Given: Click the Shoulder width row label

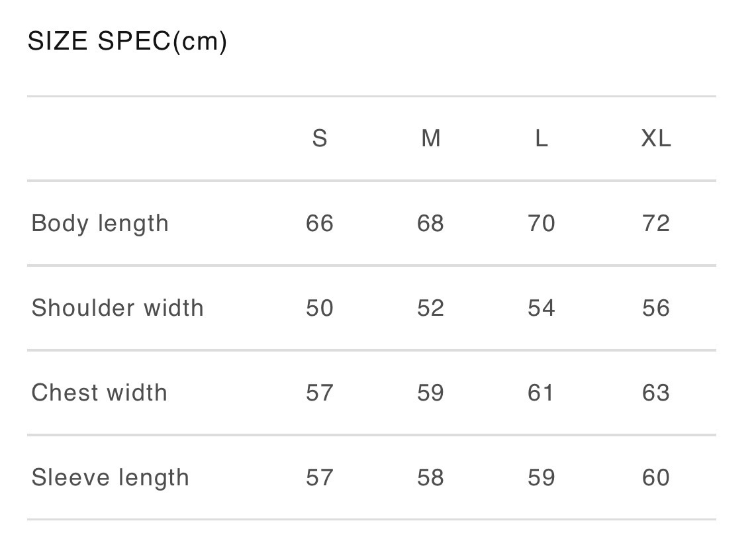Looking at the screenshot, I should (x=118, y=309).
